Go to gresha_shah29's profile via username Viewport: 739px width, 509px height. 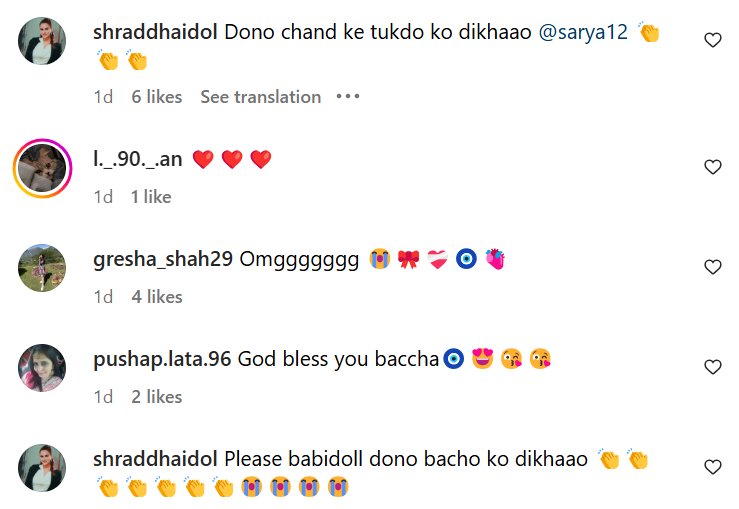pos(162,259)
